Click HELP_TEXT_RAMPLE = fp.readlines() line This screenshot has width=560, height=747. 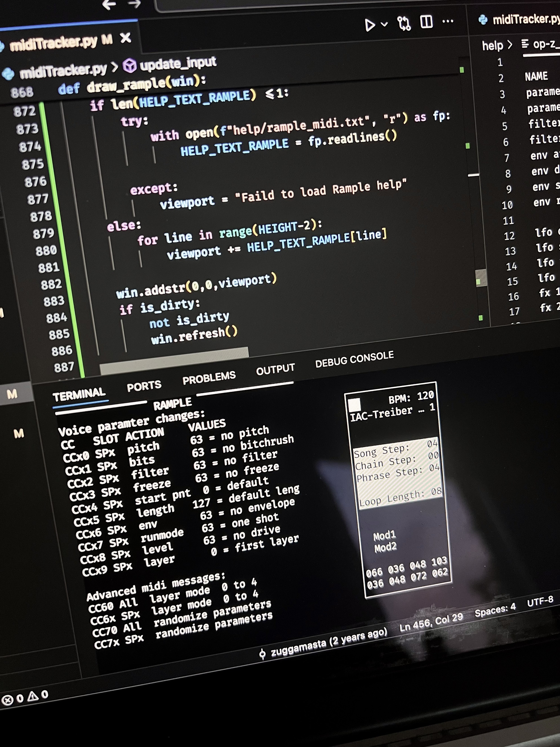[289, 144]
